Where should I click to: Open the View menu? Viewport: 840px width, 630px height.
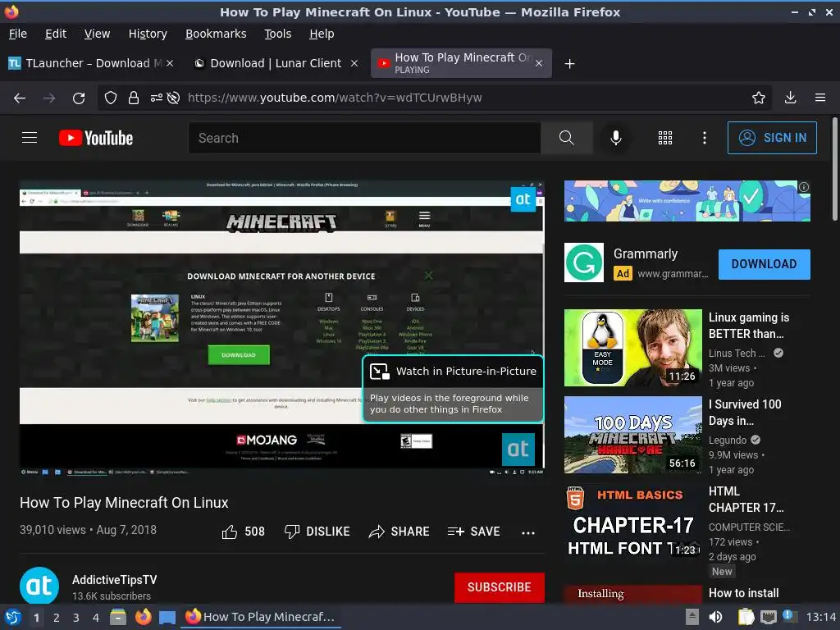(x=97, y=34)
